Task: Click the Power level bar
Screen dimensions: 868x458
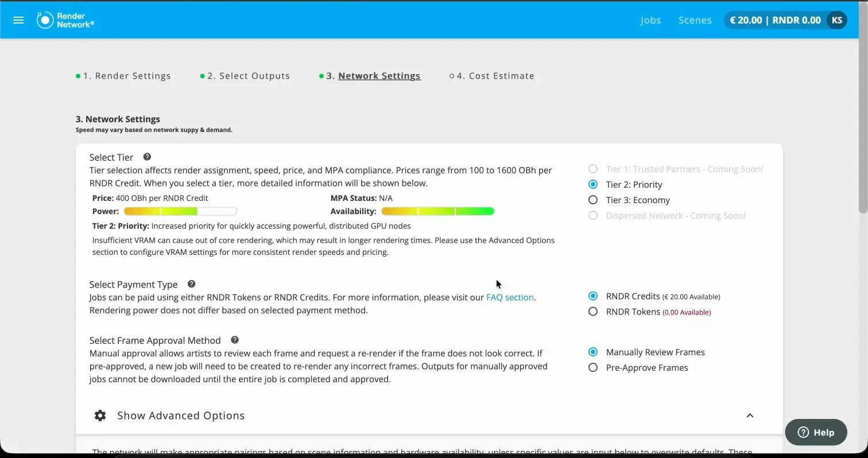Action: click(180, 211)
